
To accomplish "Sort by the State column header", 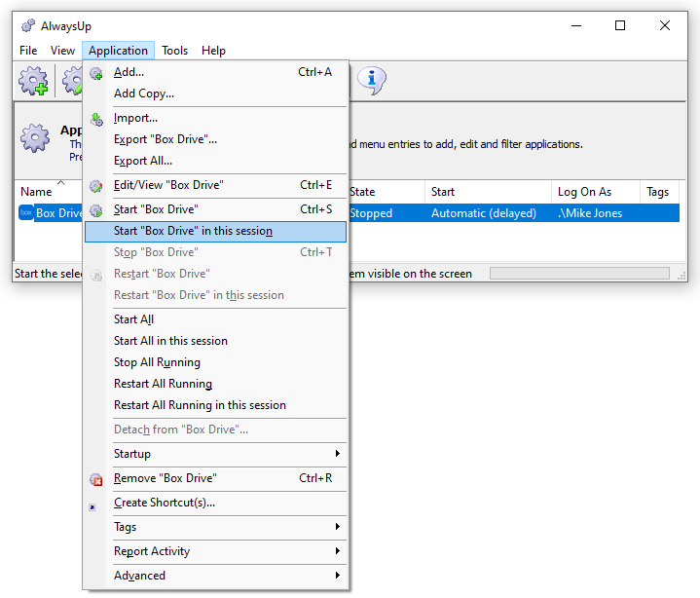I will click(x=387, y=192).
